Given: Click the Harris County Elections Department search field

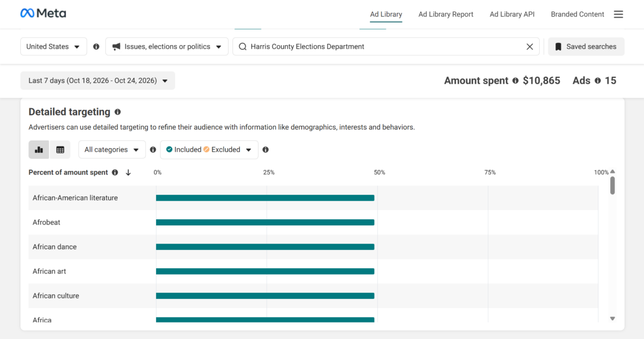Looking at the screenshot, I should [386, 47].
